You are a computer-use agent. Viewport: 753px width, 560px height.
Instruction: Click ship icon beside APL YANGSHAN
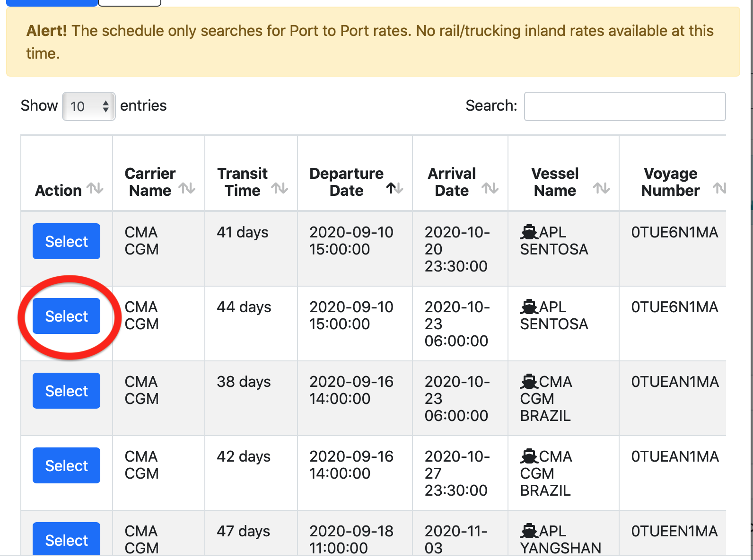(529, 531)
